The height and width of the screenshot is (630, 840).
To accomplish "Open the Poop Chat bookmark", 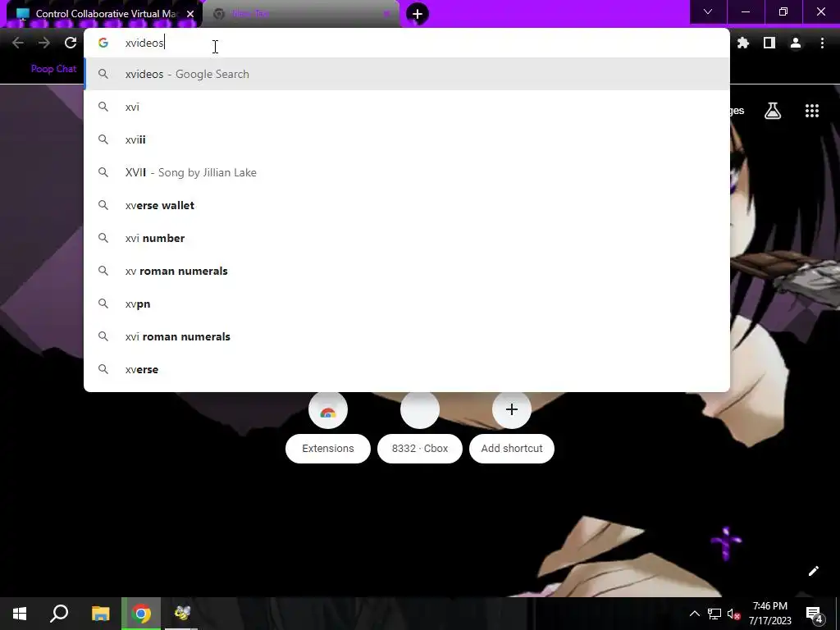I will (53, 69).
